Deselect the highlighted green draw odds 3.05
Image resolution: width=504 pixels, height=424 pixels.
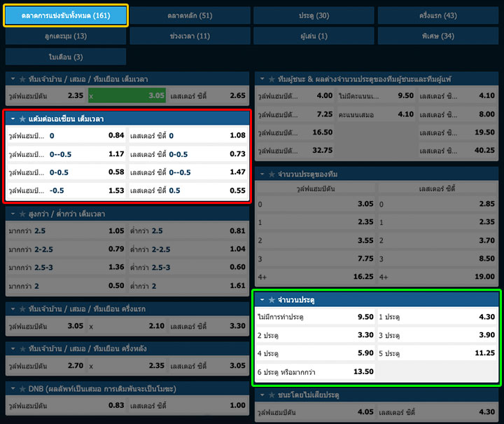pyautogui.click(x=127, y=96)
